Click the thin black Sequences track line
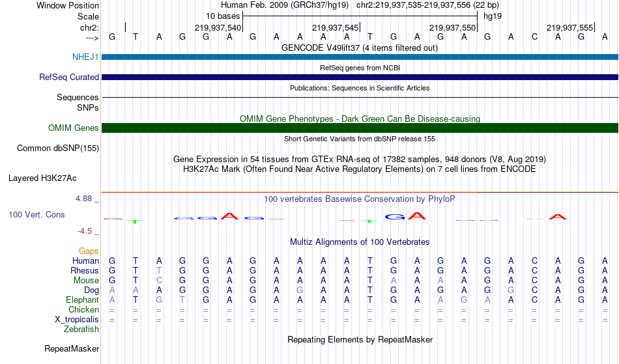619x364 pixels. [360, 97]
